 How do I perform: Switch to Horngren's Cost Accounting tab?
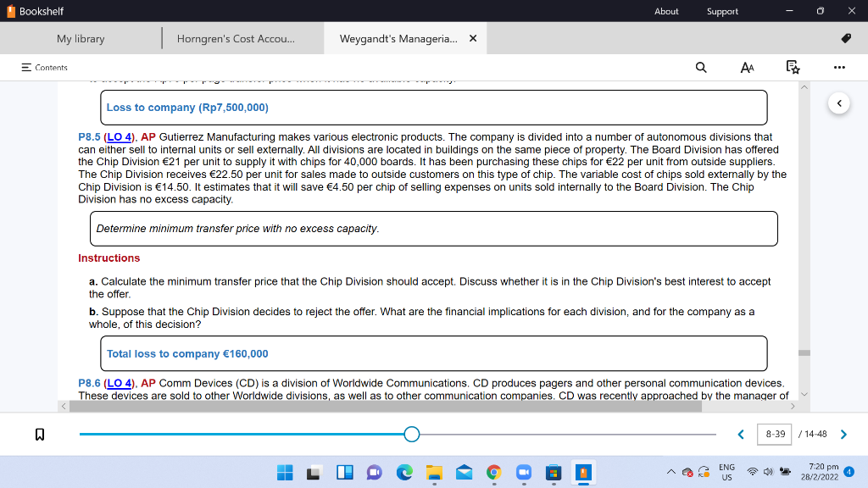pyautogui.click(x=236, y=39)
